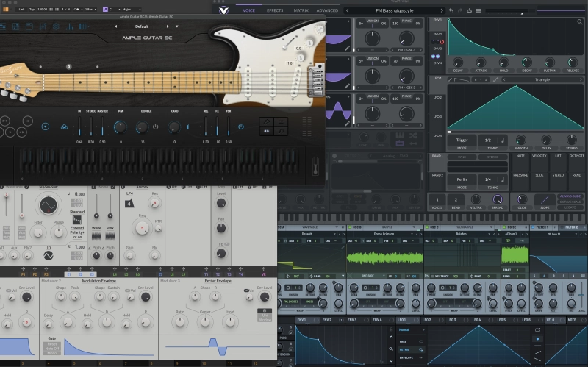Toggle the Double power button
The height and width of the screenshot is (367, 588).
154,127
